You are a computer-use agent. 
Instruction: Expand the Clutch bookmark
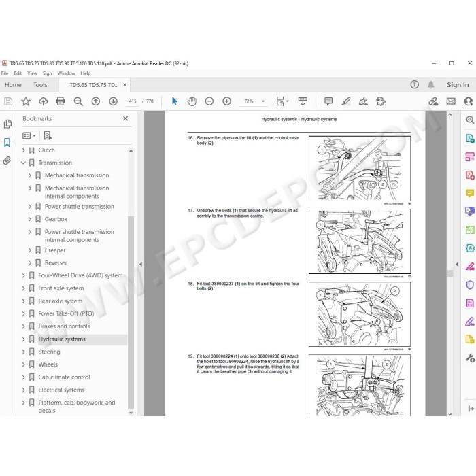tap(23, 150)
